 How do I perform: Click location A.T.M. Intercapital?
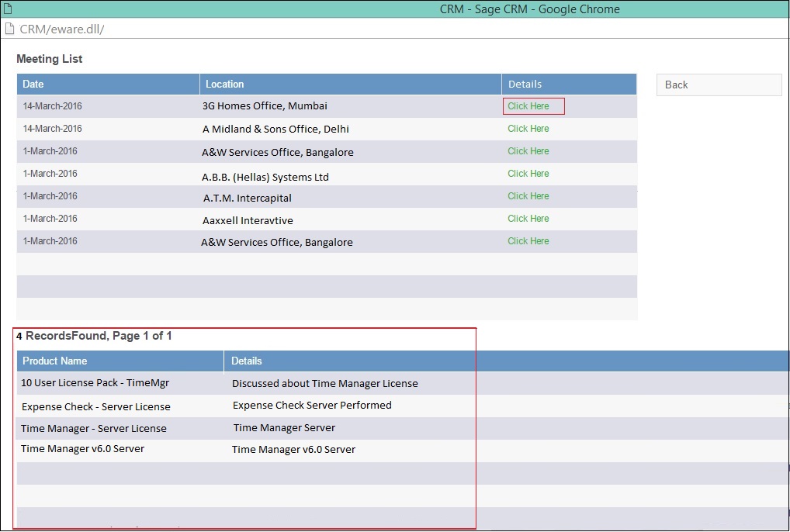[248, 199]
